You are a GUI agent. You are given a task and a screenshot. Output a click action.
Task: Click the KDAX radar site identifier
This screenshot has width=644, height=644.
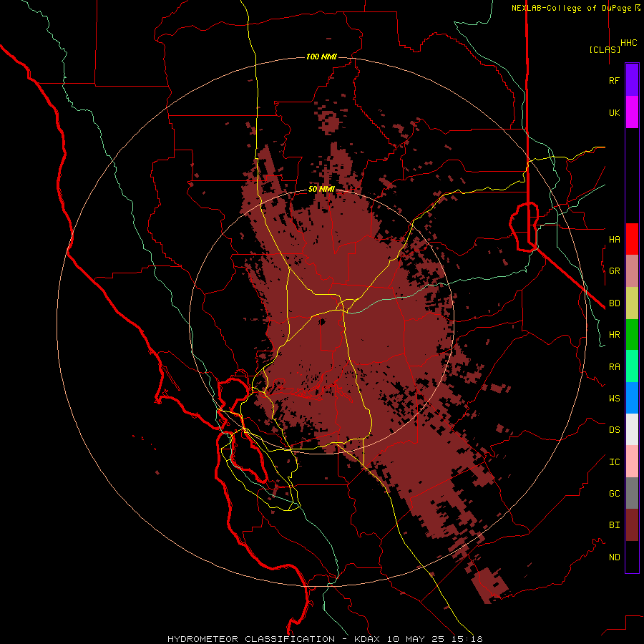click(x=367, y=639)
